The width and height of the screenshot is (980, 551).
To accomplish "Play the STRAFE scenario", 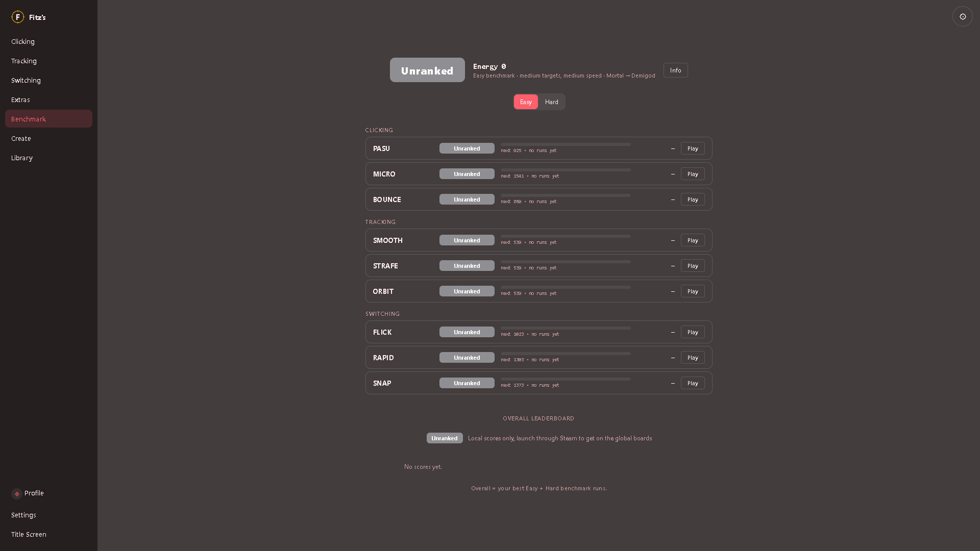I will pyautogui.click(x=693, y=266).
